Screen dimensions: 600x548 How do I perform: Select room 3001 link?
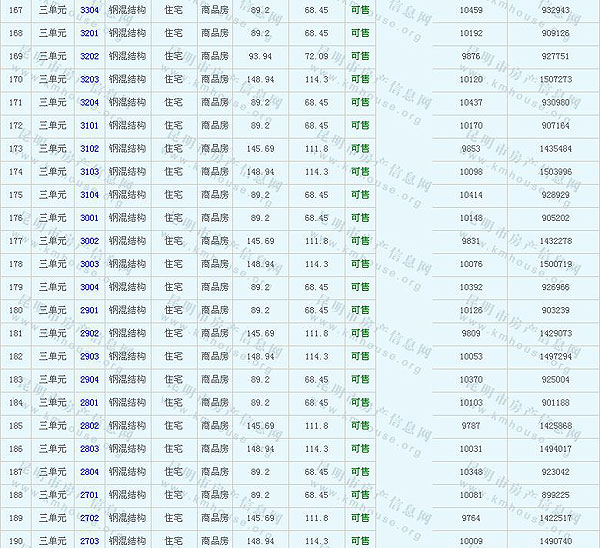(89, 217)
